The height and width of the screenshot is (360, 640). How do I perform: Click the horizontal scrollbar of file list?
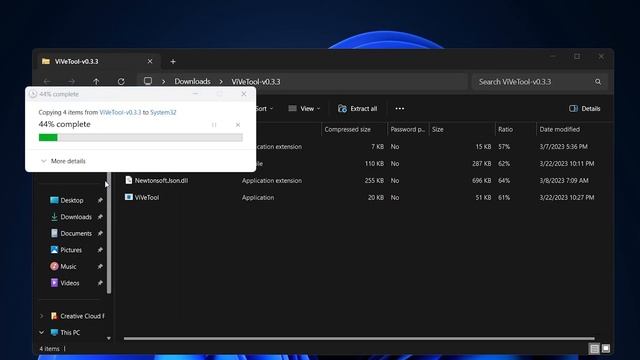click(359, 338)
